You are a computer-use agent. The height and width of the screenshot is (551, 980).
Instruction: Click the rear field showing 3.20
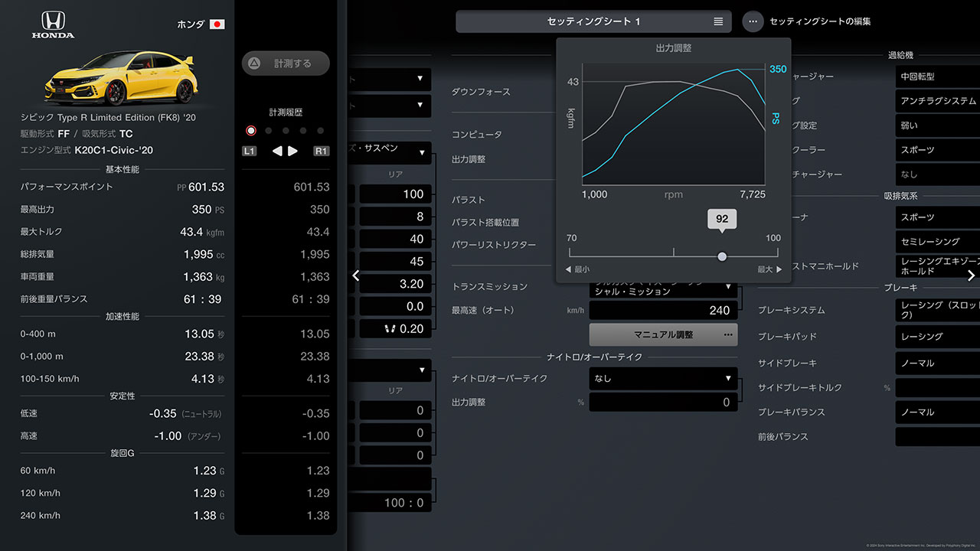coord(396,284)
